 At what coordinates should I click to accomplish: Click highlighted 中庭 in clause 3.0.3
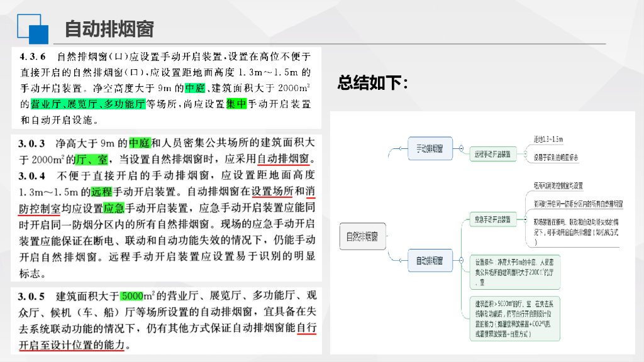click(140, 143)
